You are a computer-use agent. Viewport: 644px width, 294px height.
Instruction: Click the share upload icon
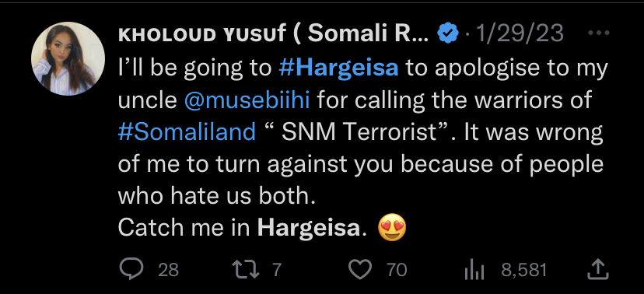click(598, 269)
